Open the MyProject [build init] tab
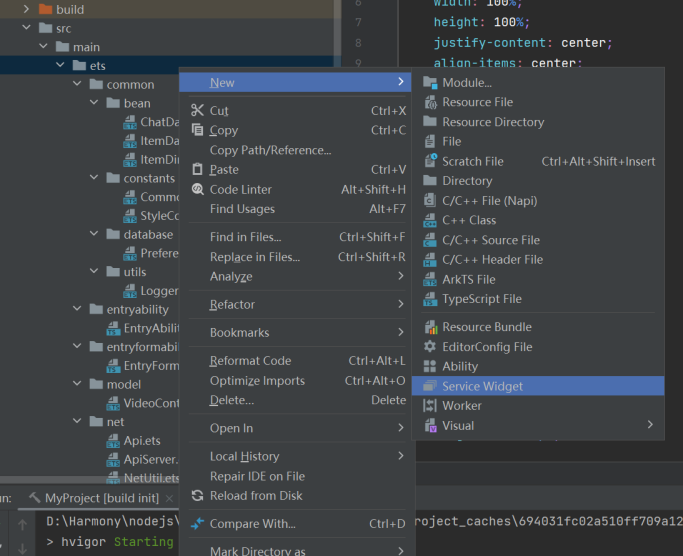Screen dimensions: 683x556 click(101, 498)
